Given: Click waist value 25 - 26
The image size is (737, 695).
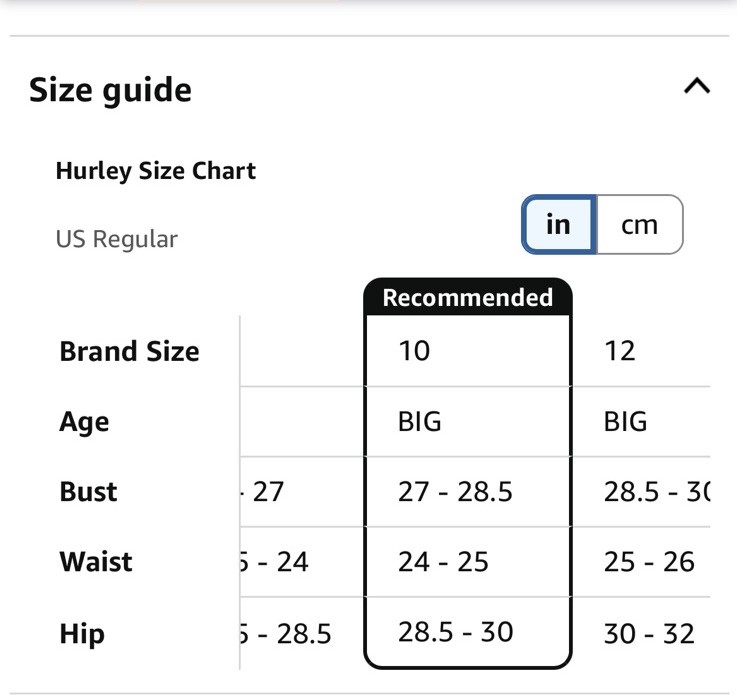Looking at the screenshot, I should click(x=649, y=562).
